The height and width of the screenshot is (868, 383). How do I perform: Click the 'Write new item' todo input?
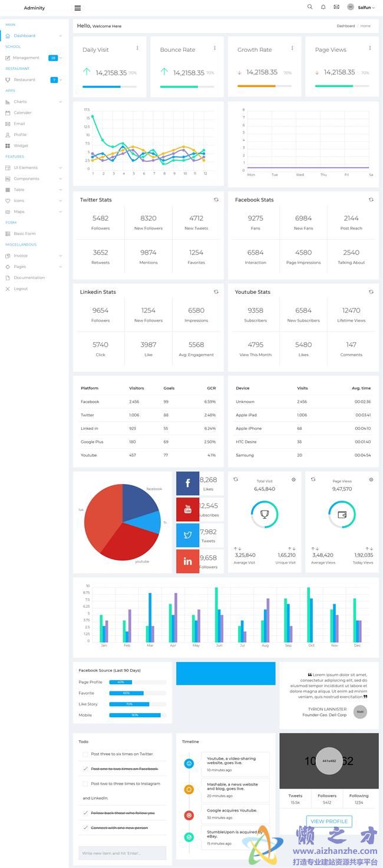pos(123,853)
